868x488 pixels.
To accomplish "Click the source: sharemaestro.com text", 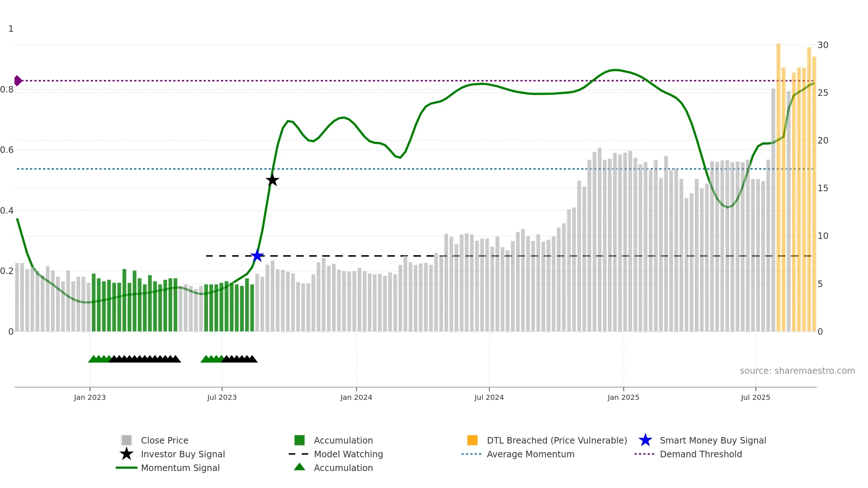I will click(x=797, y=371).
